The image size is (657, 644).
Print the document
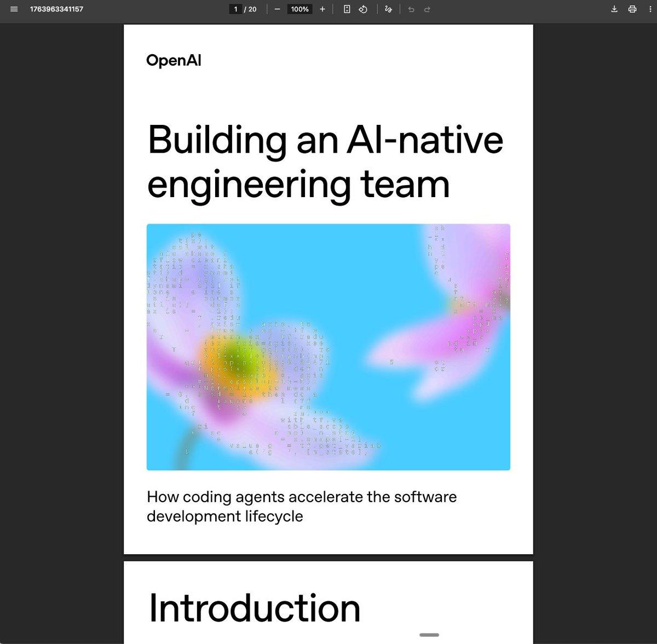[x=633, y=9]
